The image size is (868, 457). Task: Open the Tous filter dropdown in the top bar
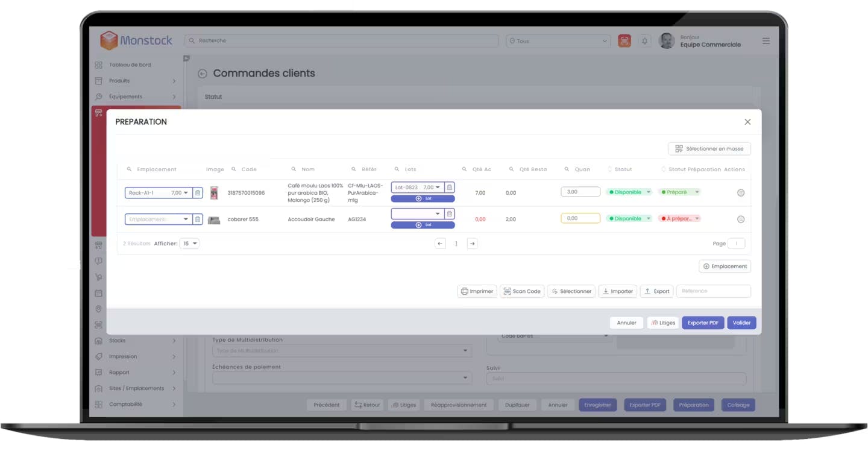coord(558,41)
